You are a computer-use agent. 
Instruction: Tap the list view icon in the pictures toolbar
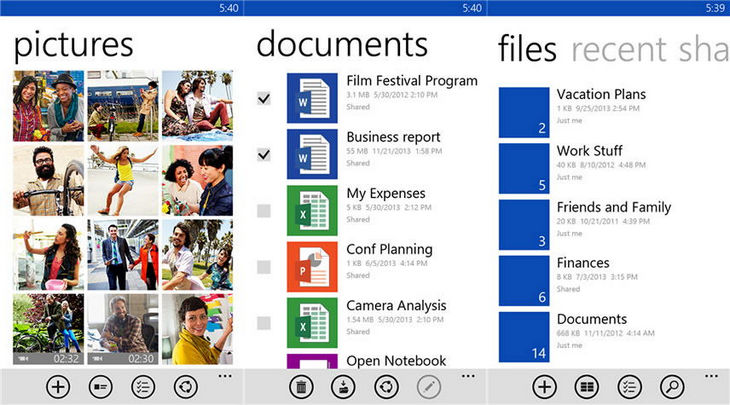point(100,386)
